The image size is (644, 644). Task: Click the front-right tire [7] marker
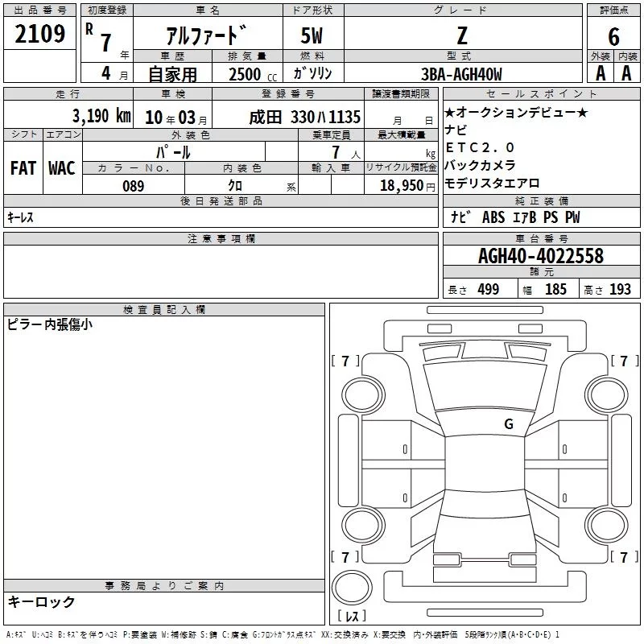pos(624,361)
